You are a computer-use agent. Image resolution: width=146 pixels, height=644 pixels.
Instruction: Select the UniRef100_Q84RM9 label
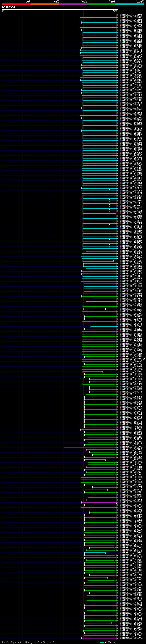click(131, 42)
